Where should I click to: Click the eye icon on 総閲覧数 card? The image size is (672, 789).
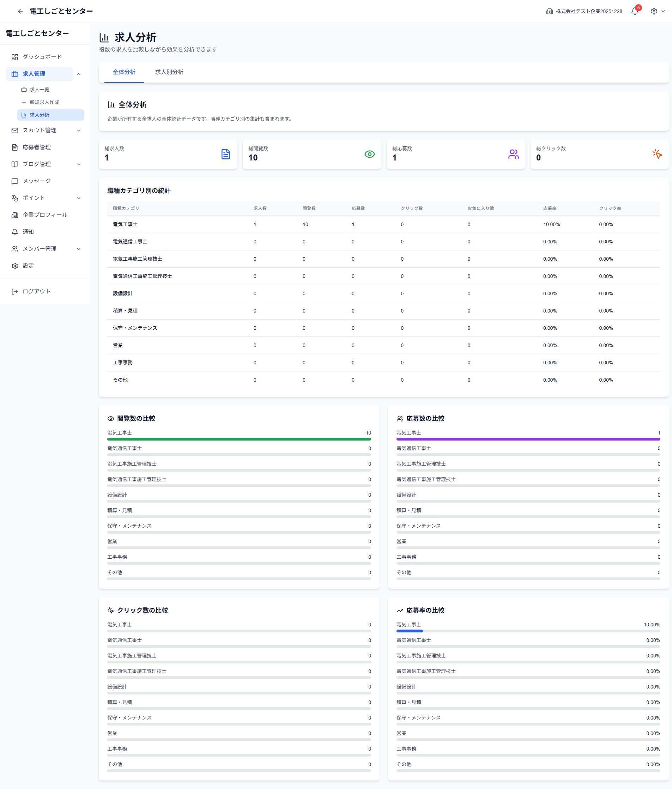369,154
